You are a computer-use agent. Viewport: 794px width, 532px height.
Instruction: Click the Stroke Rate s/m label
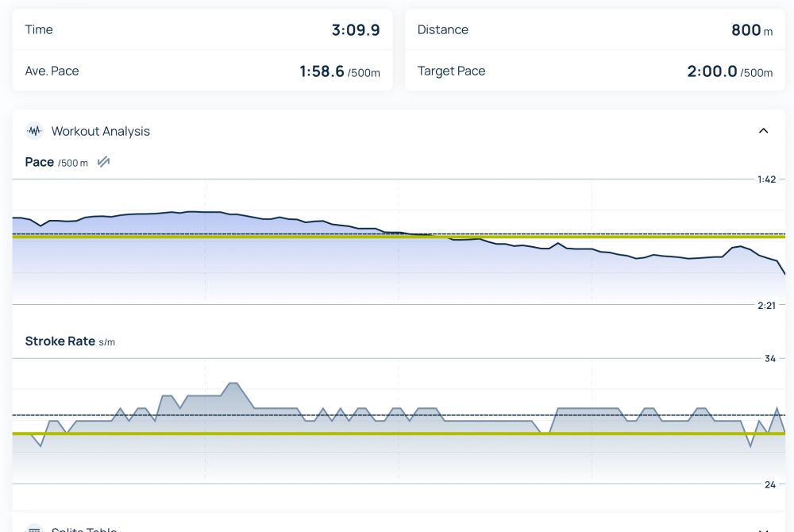[x=70, y=341]
